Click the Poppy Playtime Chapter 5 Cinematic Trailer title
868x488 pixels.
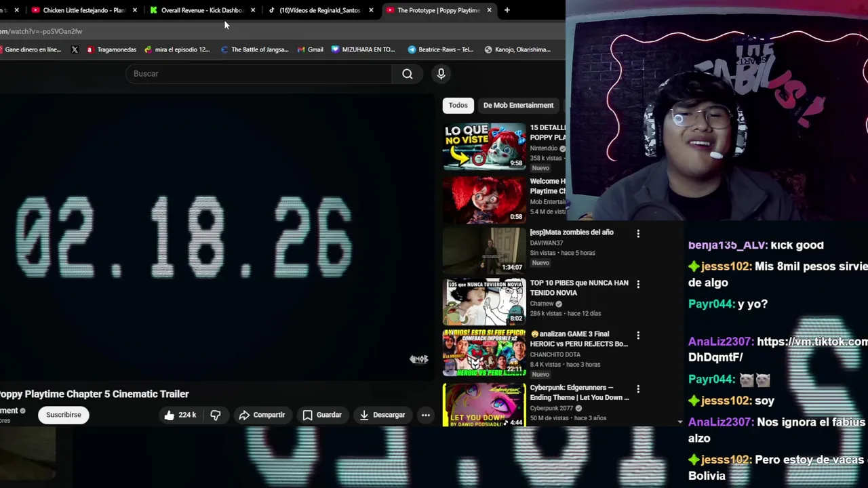[x=94, y=394]
